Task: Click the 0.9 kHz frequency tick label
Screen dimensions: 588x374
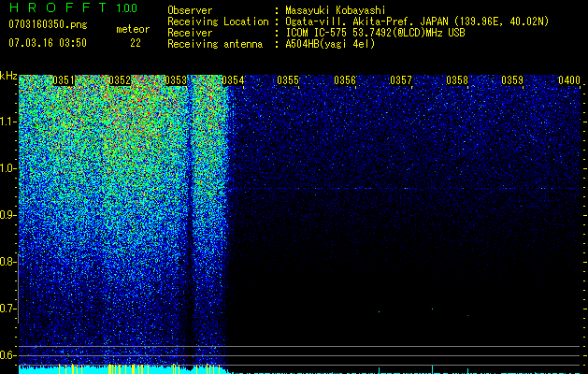Action: (8, 215)
